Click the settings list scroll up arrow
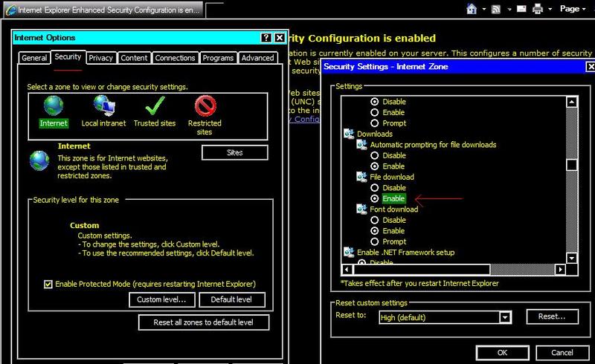Screen dimensions: 595x364 (x=572, y=102)
